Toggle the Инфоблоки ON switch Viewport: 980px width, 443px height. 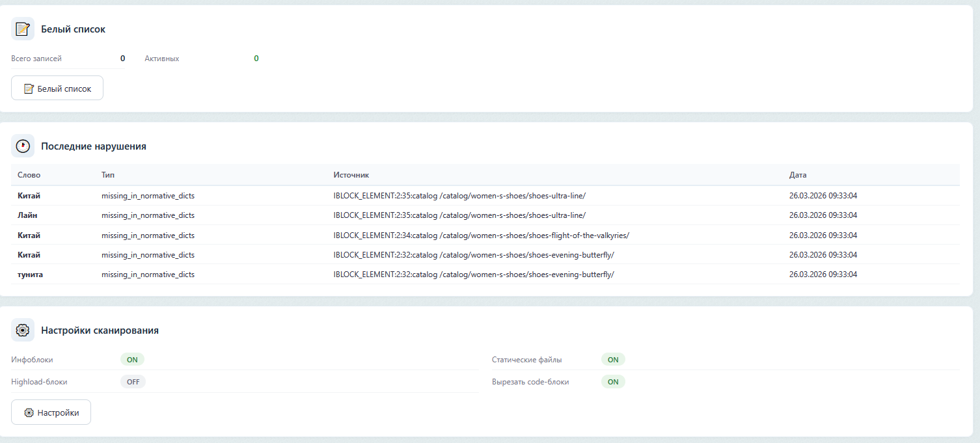click(132, 360)
